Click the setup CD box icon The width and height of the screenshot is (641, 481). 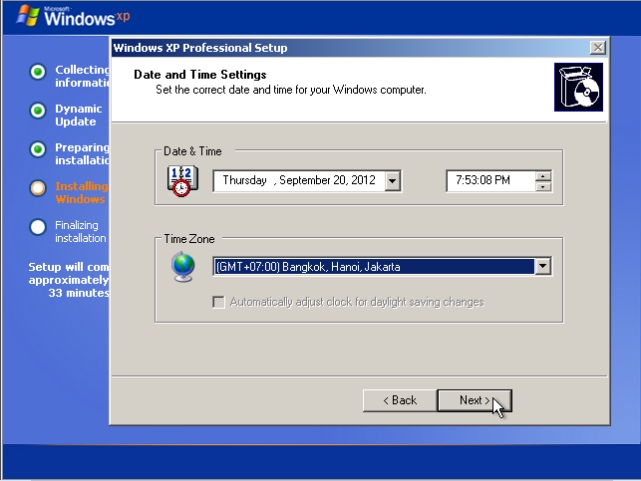tap(578, 87)
